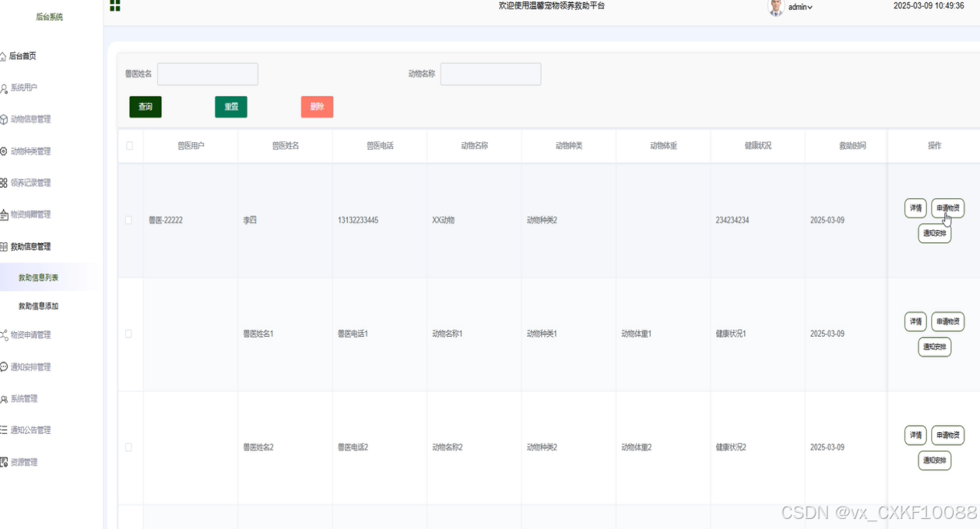Click the icon beside 物资捐赠管理
The image size is (980, 529).
click(4, 215)
